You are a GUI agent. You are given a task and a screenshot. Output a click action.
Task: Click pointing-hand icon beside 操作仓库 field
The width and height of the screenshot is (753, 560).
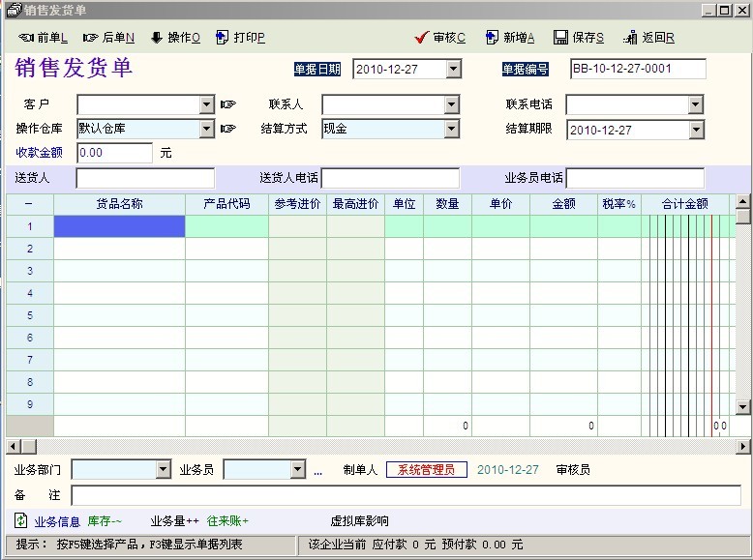coord(228,129)
